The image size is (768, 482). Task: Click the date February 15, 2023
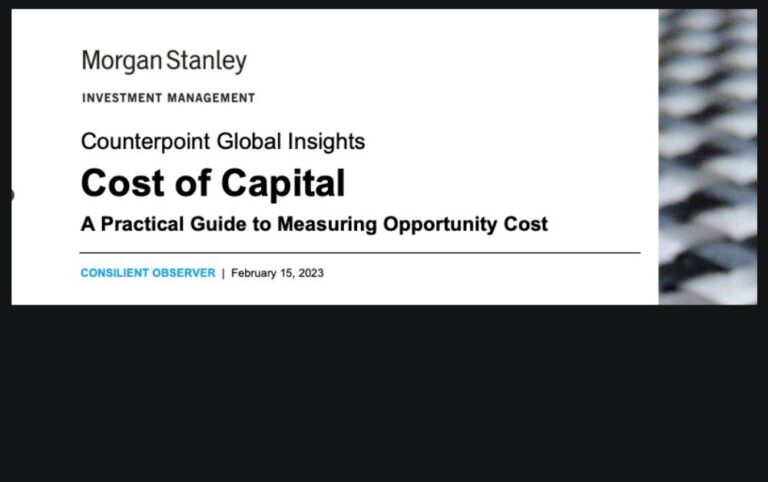tap(277, 273)
